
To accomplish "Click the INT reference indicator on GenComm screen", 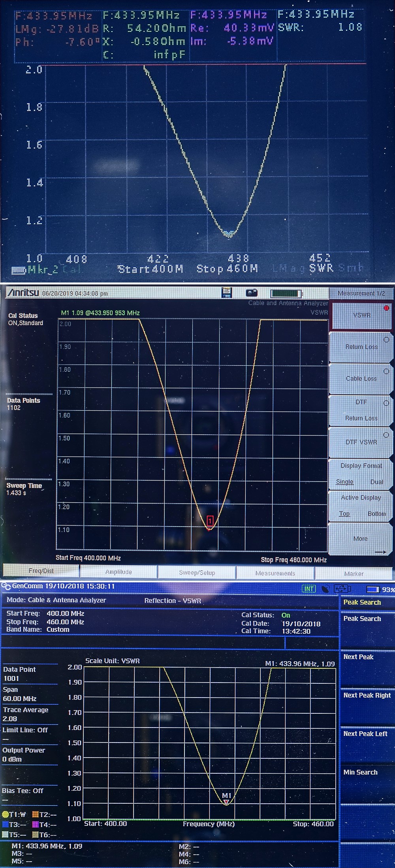I will [309, 589].
